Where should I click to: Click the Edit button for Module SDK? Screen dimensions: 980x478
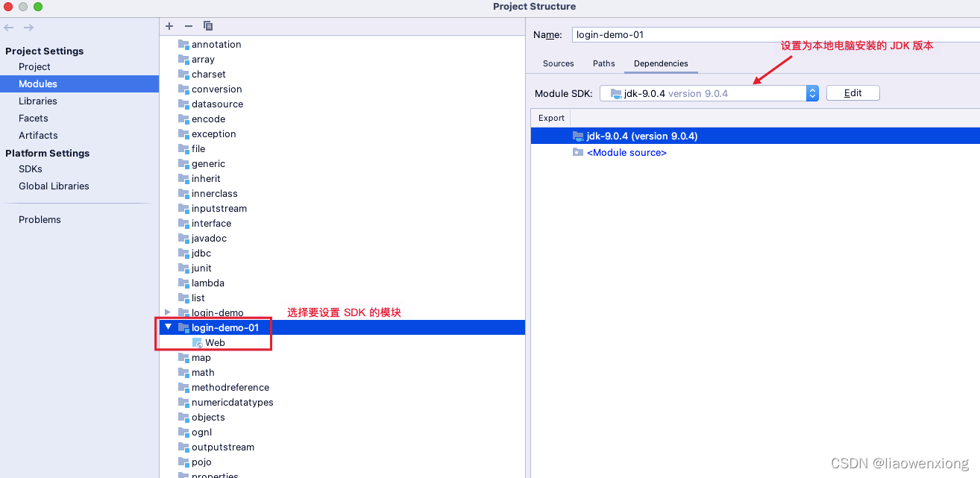tap(853, 93)
